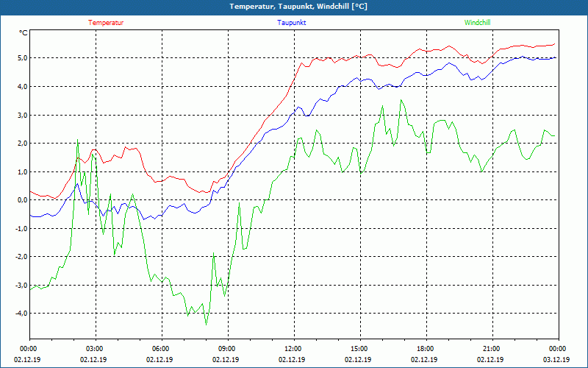
Task: Click the green Windchill legend label
Action: click(477, 23)
